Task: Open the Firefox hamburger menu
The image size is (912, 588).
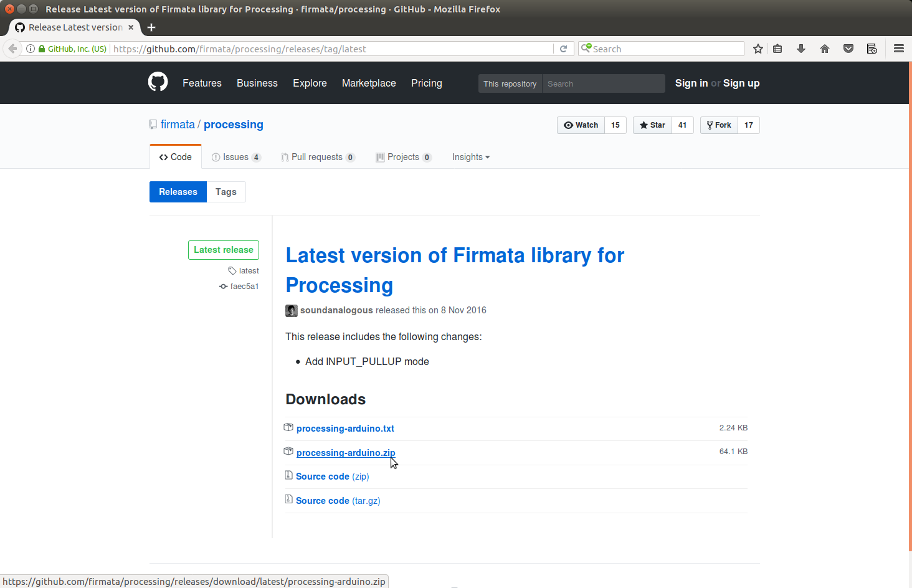Action: 899,48
